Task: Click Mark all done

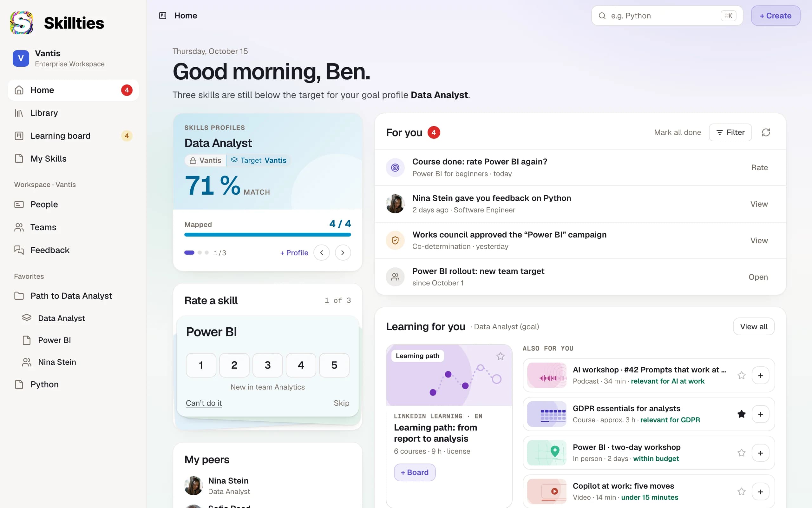Action: pos(678,132)
